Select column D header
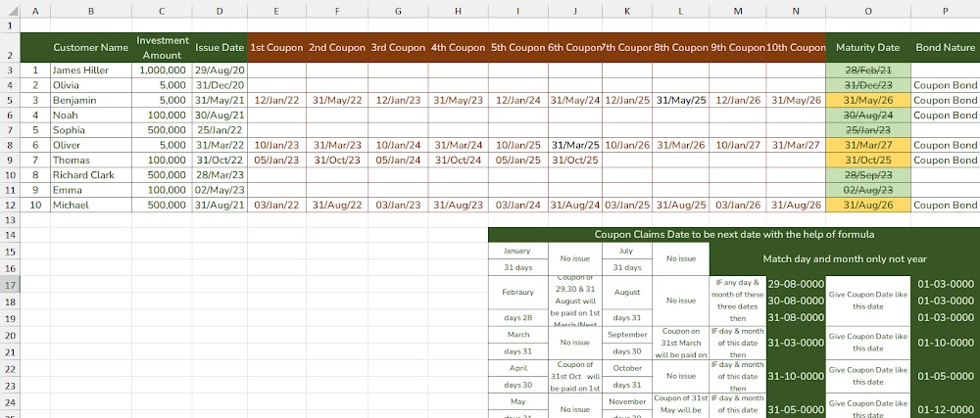 tap(220, 11)
